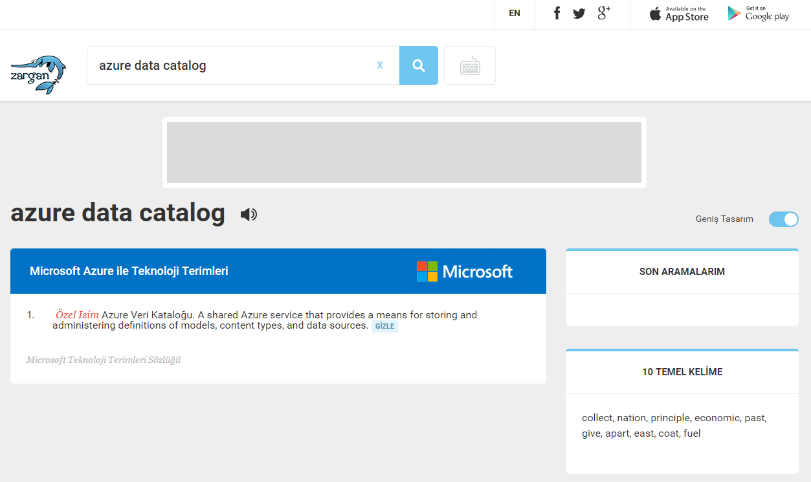Open Microsoft Teknoloji Terimleri Sözlüğü link
The height and width of the screenshot is (482, 811).
pos(104,360)
